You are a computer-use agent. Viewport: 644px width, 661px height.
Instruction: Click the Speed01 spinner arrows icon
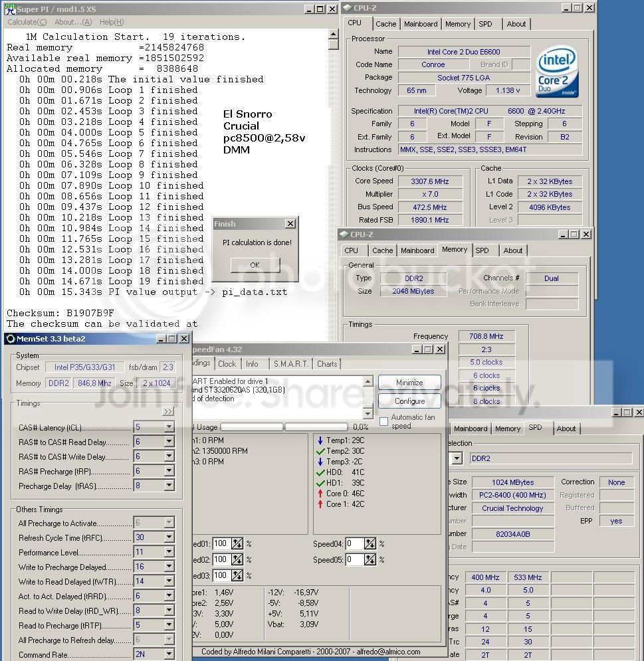pyautogui.click(x=237, y=544)
